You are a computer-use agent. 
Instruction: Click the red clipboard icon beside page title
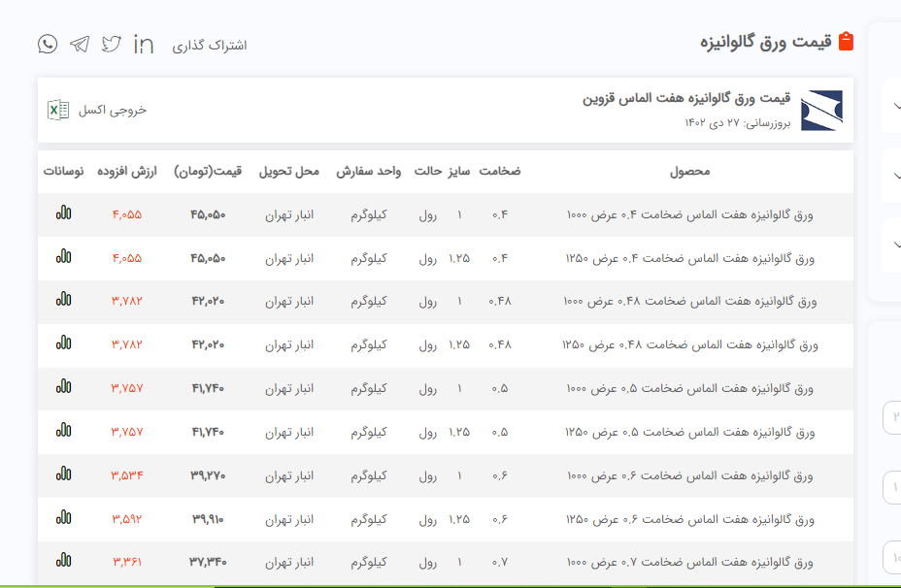(x=846, y=42)
